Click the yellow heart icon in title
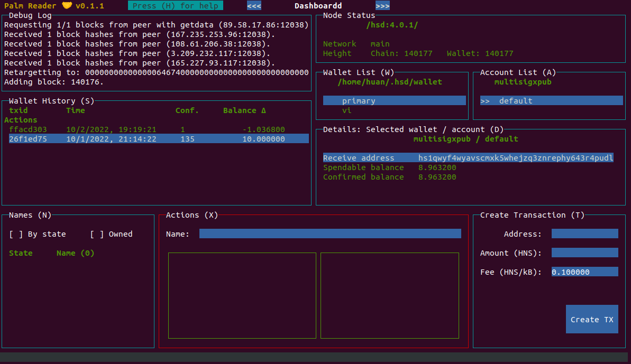This screenshot has height=364, width=631. coord(67,5)
